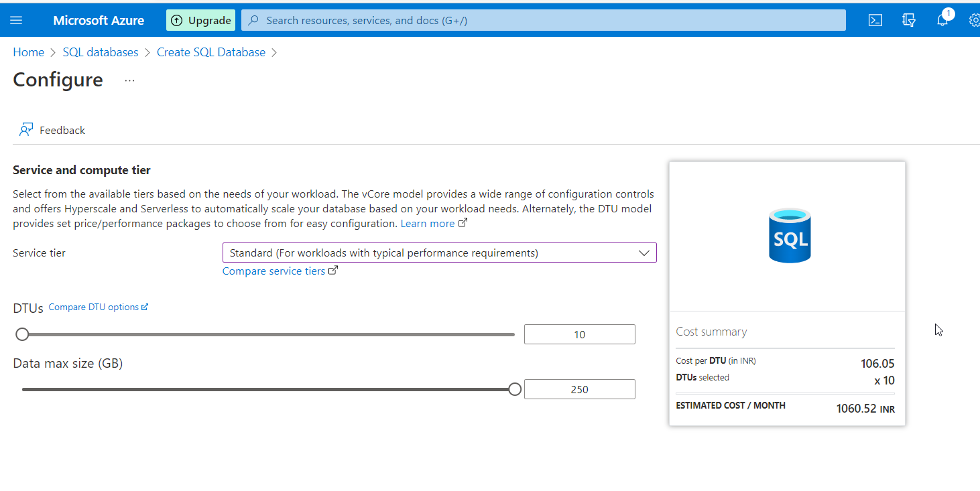Click the Service and compute tier heading
This screenshot has width=980, height=491.
click(82, 170)
